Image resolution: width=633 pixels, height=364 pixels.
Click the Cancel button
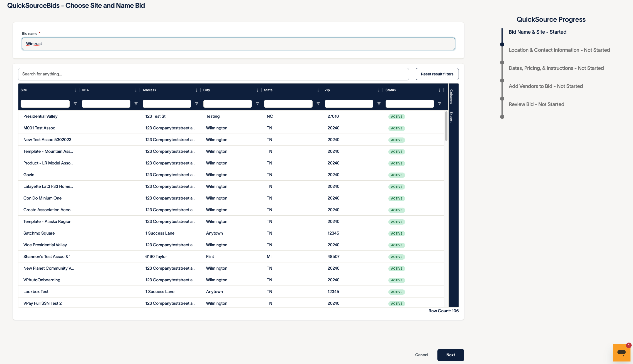click(x=422, y=355)
